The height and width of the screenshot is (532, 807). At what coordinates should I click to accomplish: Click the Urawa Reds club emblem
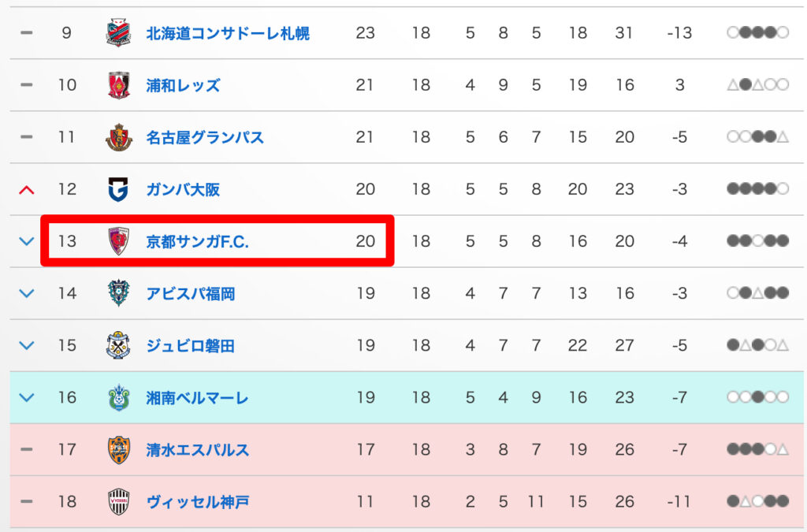tap(118, 85)
